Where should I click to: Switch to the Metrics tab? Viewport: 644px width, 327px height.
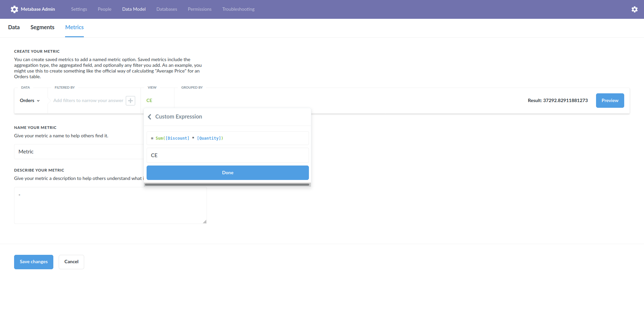tap(74, 28)
